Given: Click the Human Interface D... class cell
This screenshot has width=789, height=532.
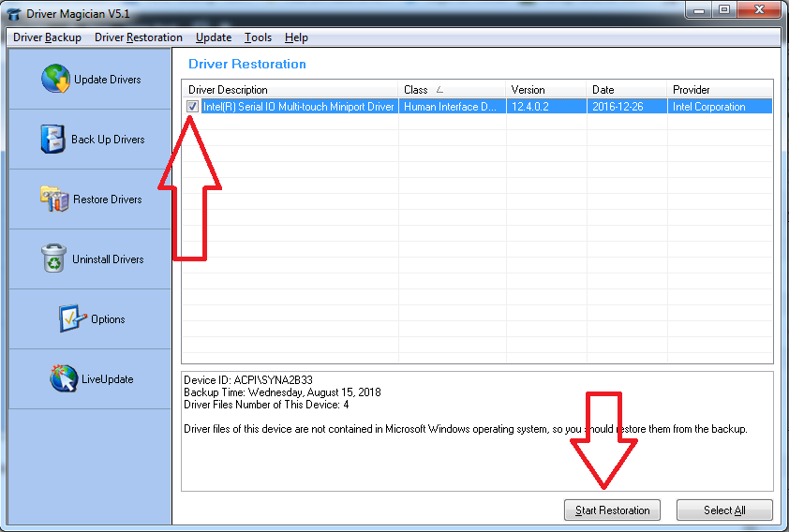Looking at the screenshot, I should (x=452, y=107).
